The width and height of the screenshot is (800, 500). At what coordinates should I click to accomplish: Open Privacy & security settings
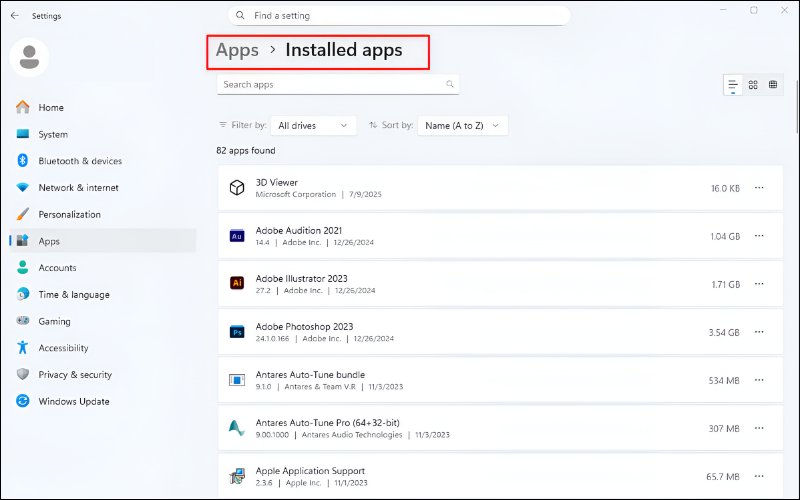pyautogui.click(x=103, y=374)
